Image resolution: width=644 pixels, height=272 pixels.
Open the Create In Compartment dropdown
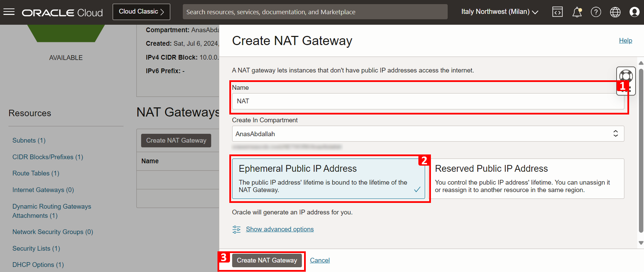(428, 134)
